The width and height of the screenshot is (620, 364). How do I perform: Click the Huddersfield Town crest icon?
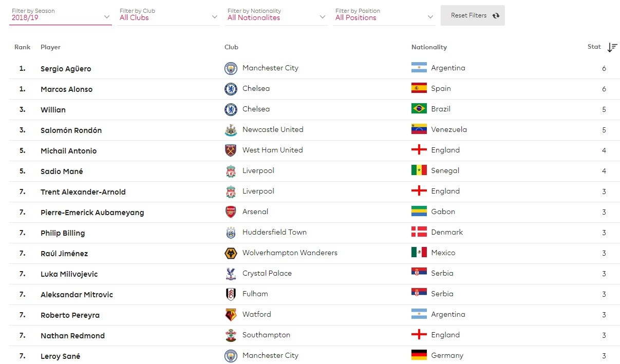[x=231, y=233]
